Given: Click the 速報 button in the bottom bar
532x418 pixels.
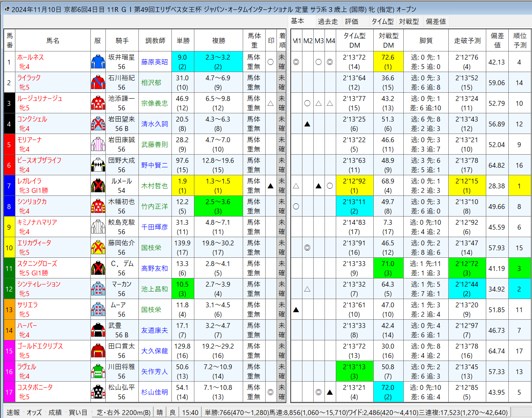Looking at the screenshot, I should (x=13, y=412).
